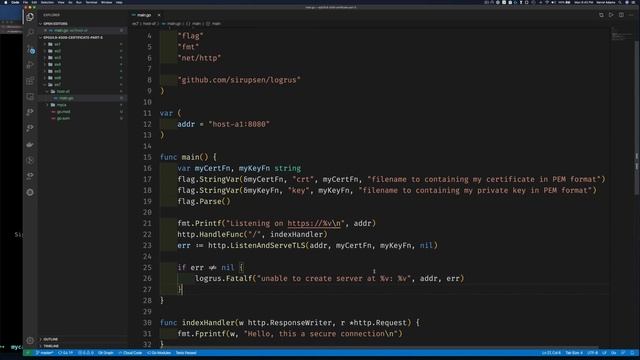Open the Explorer view in activity bar
Screen dimensions: 640x360
coord(30,17)
